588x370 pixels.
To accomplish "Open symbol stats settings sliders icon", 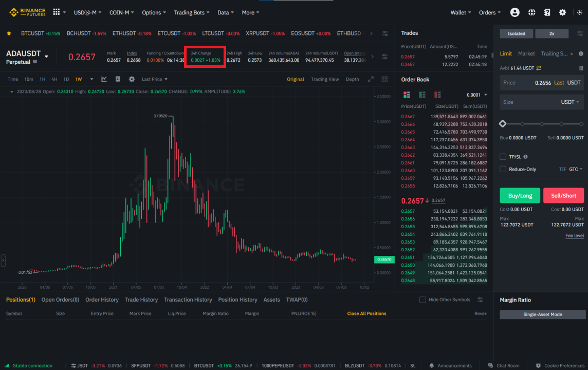I will (384, 57).
